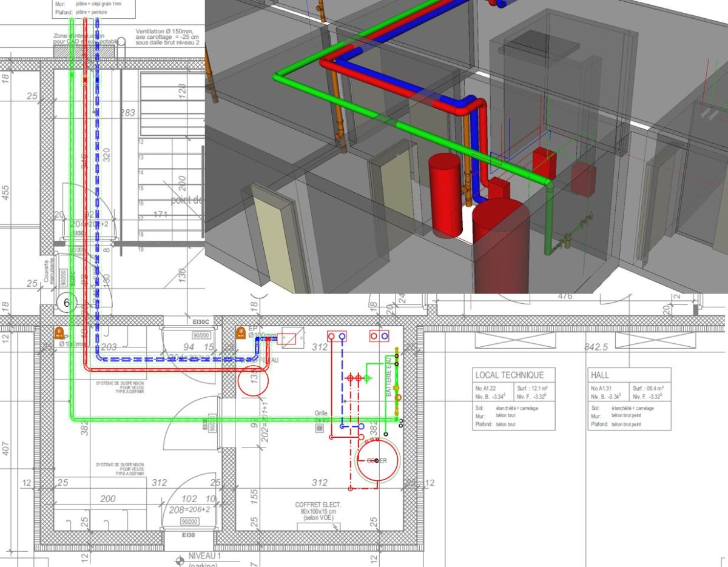The height and width of the screenshot is (567, 728).
Task: Select the green vertical pipe in 3D view
Action: 550,218
